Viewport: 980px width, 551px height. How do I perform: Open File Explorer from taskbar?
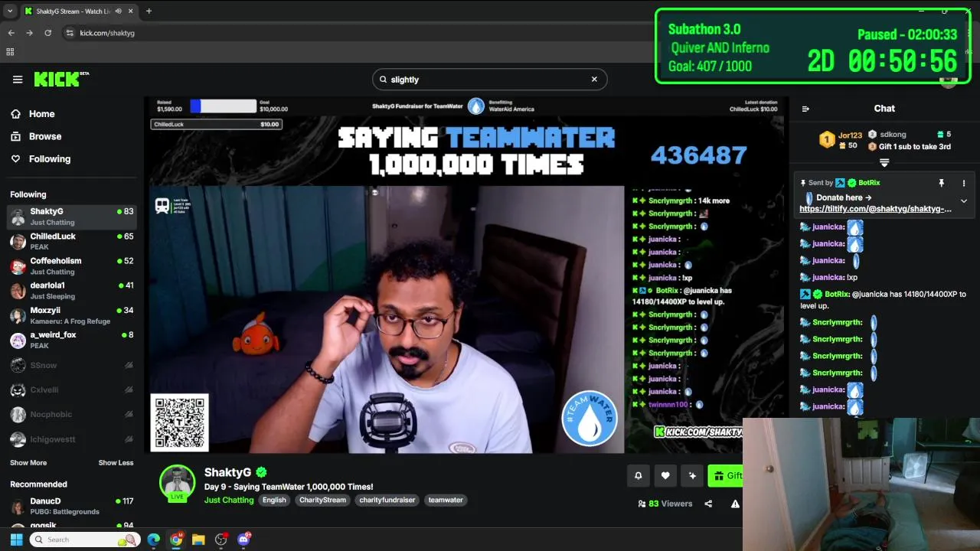point(198,540)
